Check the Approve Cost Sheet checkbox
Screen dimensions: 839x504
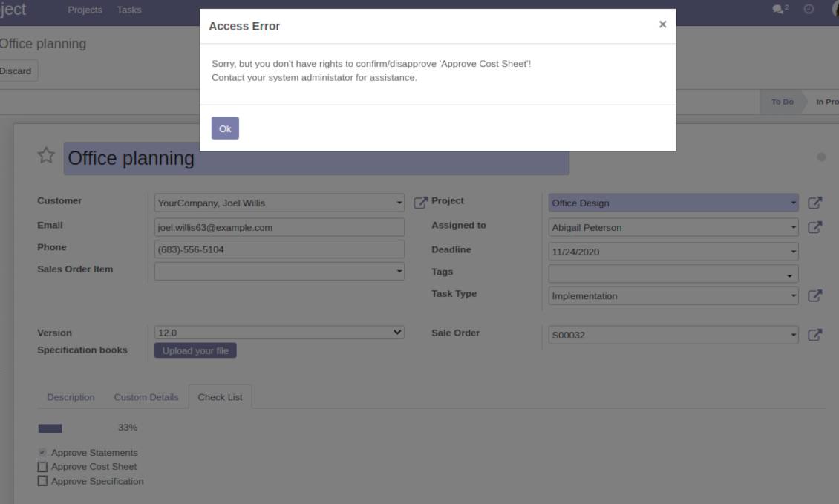pos(42,467)
